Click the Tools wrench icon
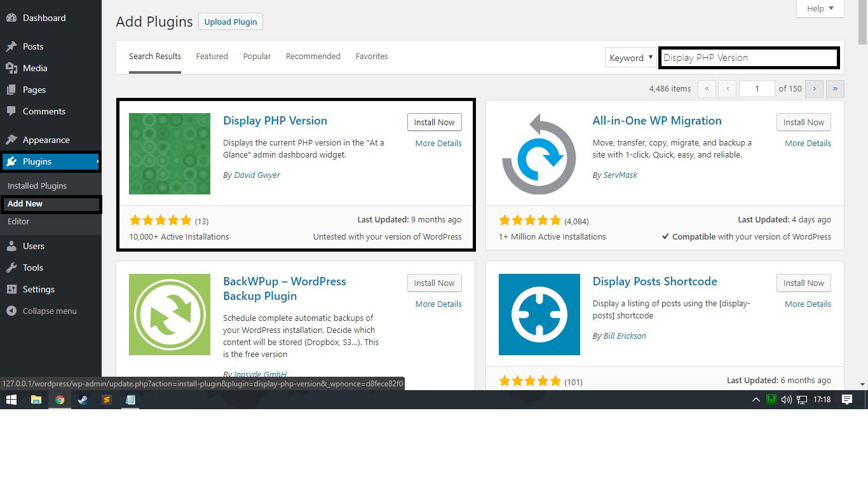868x488 pixels. pyautogui.click(x=11, y=268)
